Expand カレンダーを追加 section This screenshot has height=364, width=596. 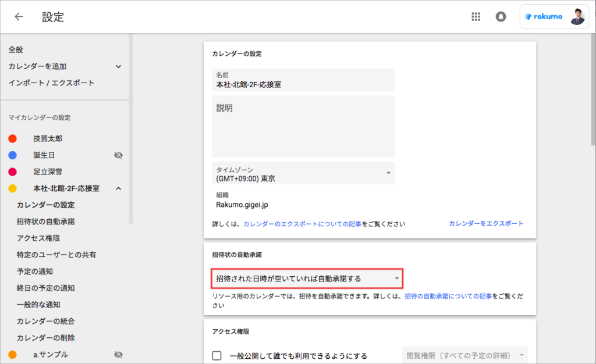click(x=118, y=66)
